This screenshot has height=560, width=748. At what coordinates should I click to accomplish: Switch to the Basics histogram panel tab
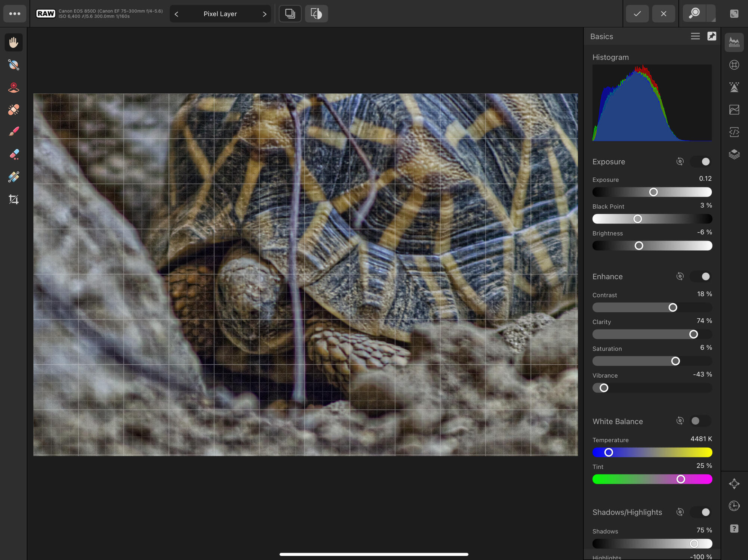(734, 43)
